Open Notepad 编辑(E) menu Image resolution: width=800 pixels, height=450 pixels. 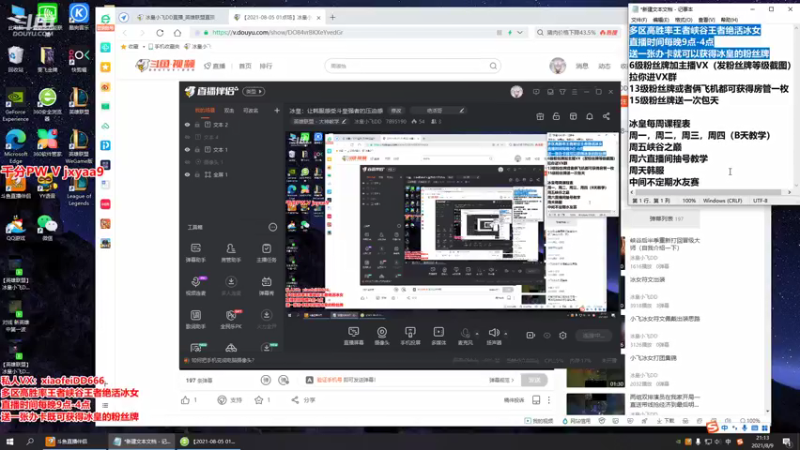(x=661, y=20)
